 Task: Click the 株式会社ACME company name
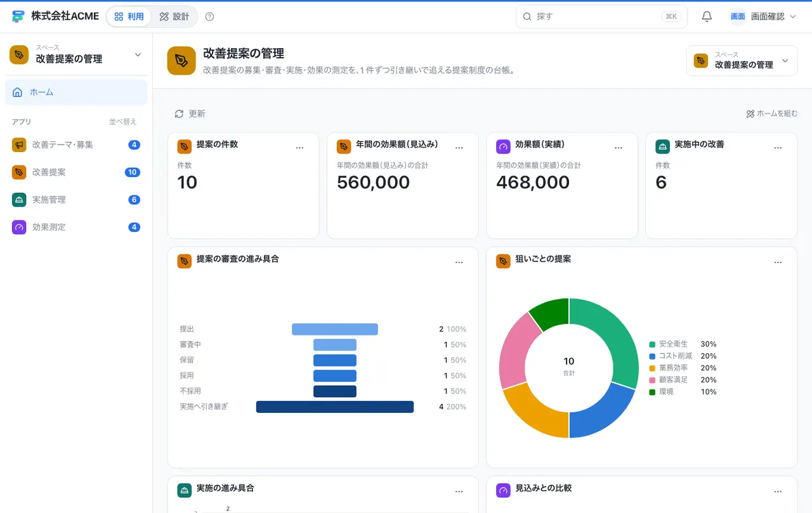coord(65,16)
